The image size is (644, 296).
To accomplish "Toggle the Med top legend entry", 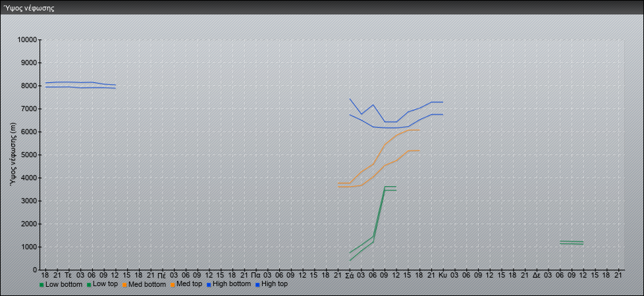I will 186,284.
